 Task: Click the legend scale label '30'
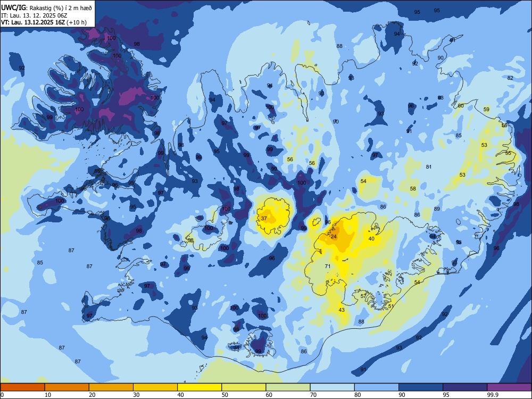(x=136, y=395)
